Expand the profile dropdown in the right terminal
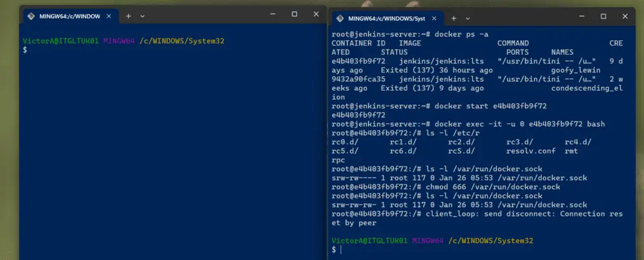 click(467, 18)
